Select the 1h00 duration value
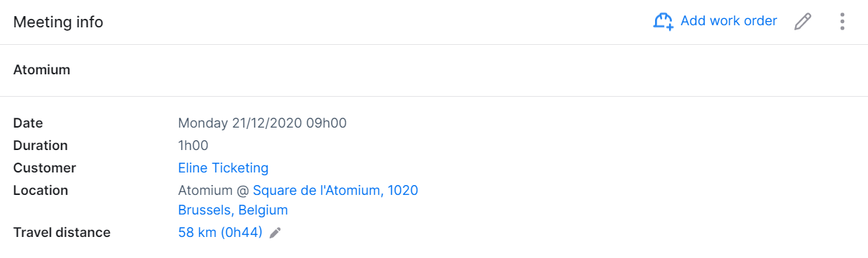Screen dimensions: 868x258 193,146
